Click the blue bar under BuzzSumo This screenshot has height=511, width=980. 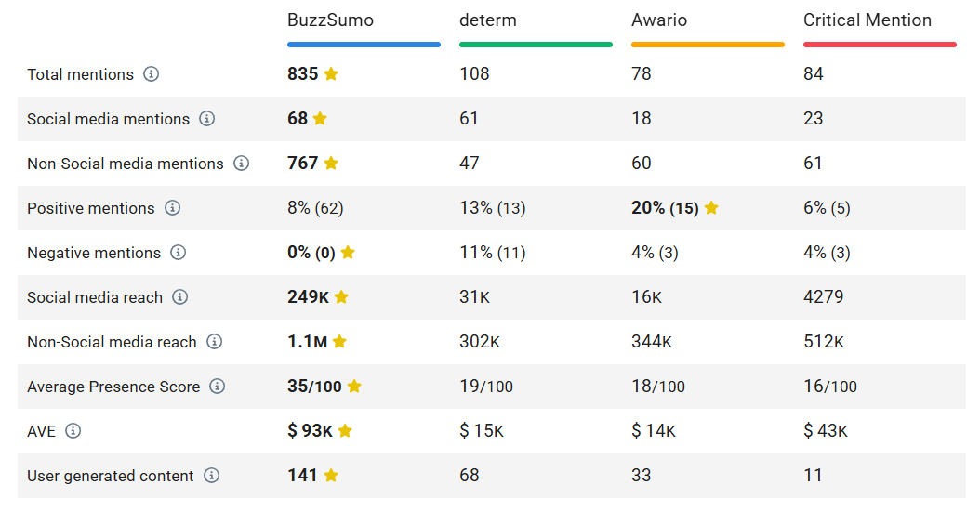pyautogui.click(x=364, y=44)
